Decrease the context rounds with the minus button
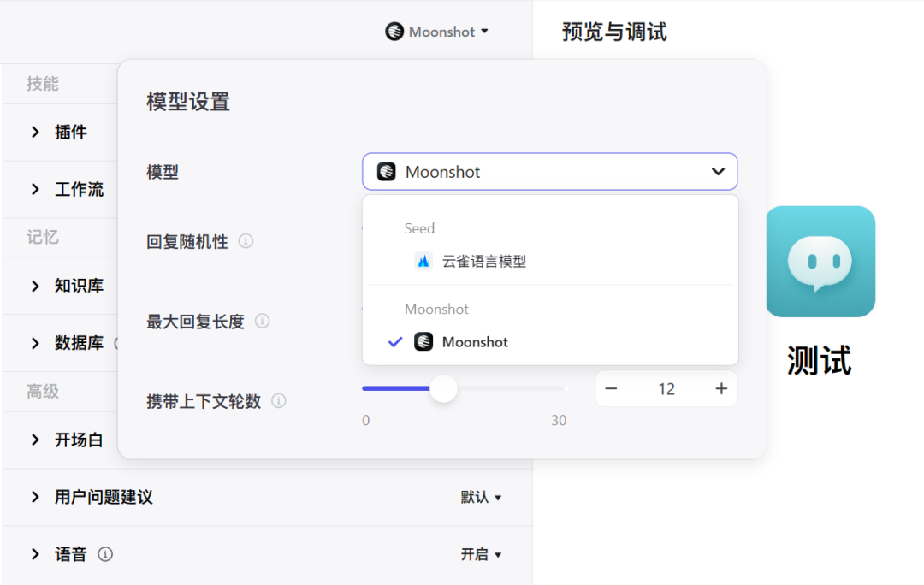The width and height of the screenshot is (924, 585). coord(611,389)
